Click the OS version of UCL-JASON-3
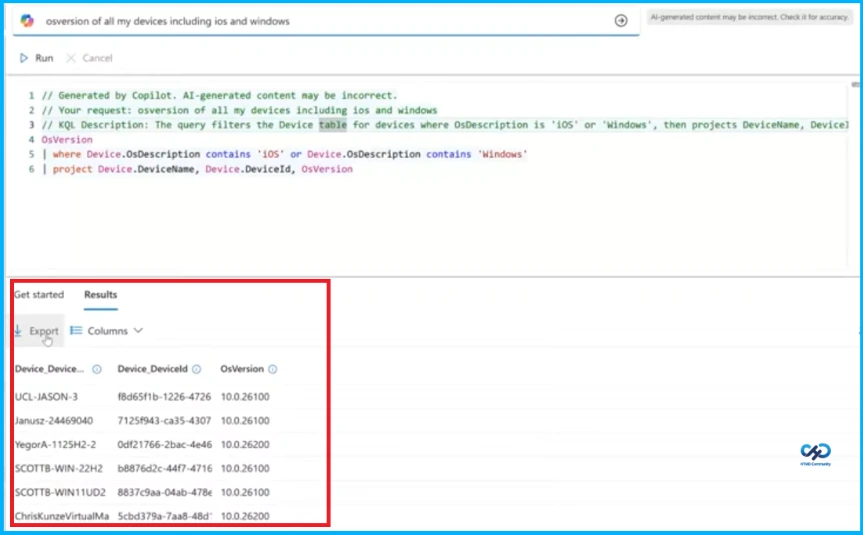 (x=245, y=396)
